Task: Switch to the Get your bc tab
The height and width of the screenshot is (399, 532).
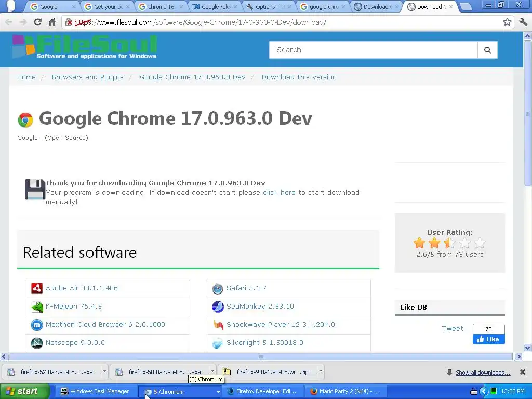Action: click(107, 7)
